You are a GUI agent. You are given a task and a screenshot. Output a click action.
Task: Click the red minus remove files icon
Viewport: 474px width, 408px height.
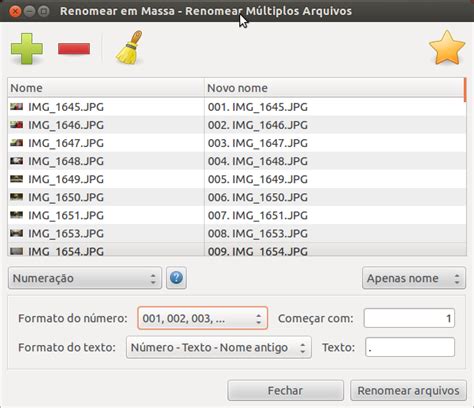click(74, 49)
